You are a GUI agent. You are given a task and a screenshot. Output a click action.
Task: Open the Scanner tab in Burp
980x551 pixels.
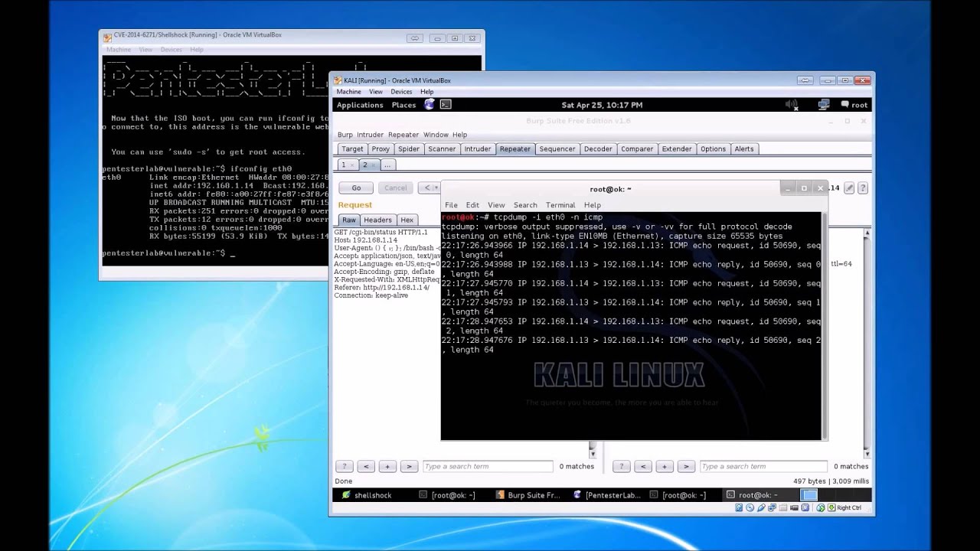coord(442,149)
